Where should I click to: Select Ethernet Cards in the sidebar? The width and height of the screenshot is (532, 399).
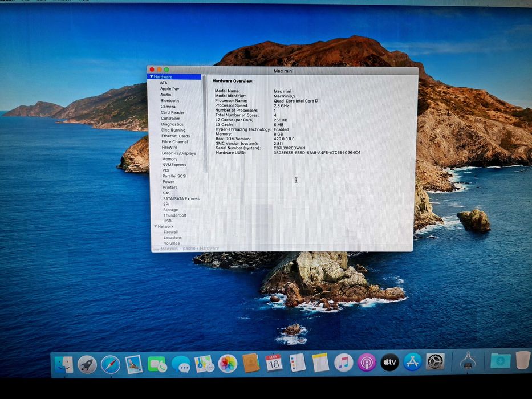[176, 136]
